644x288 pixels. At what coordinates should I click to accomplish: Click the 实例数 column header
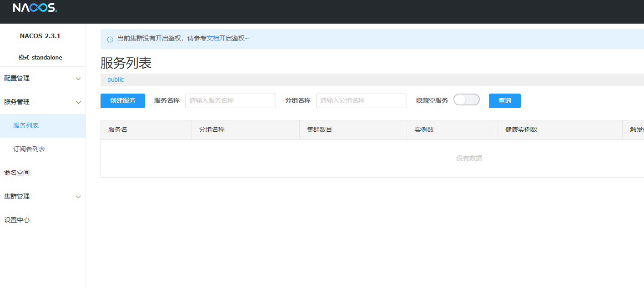424,130
